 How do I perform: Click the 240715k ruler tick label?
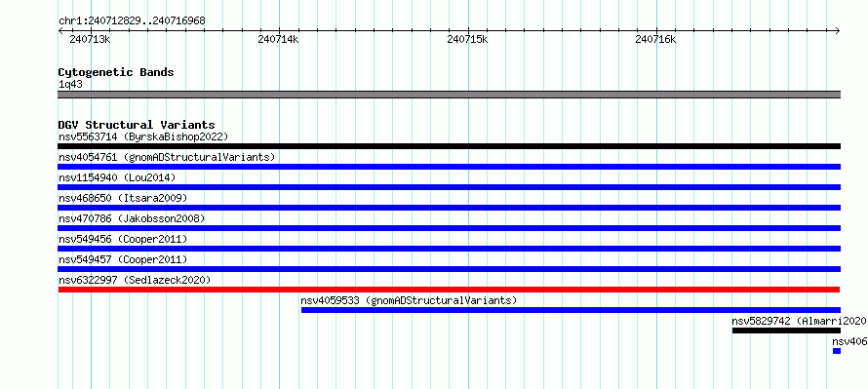[x=467, y=39]
